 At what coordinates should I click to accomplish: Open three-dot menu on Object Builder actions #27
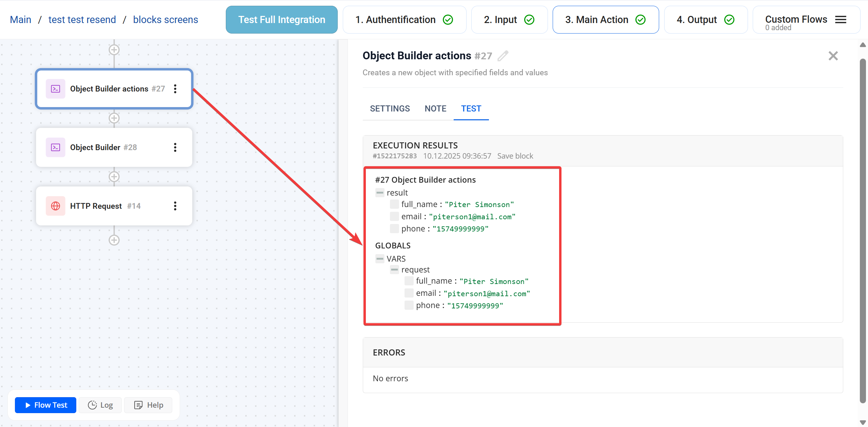175,89
